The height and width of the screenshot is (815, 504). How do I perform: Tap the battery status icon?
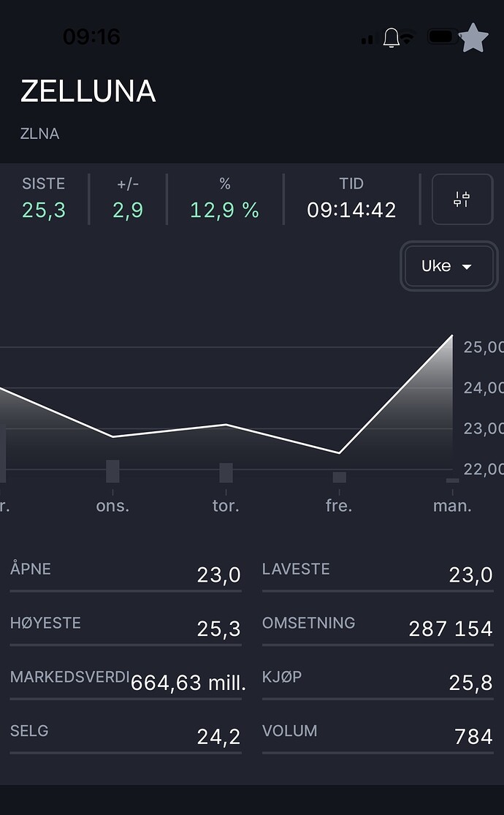pos(442,37)
